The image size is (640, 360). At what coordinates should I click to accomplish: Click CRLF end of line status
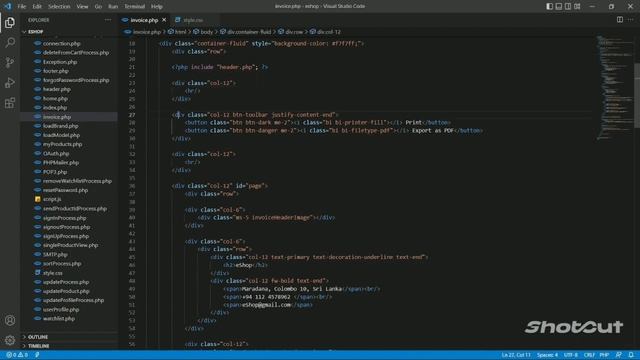tap(589, 355)
